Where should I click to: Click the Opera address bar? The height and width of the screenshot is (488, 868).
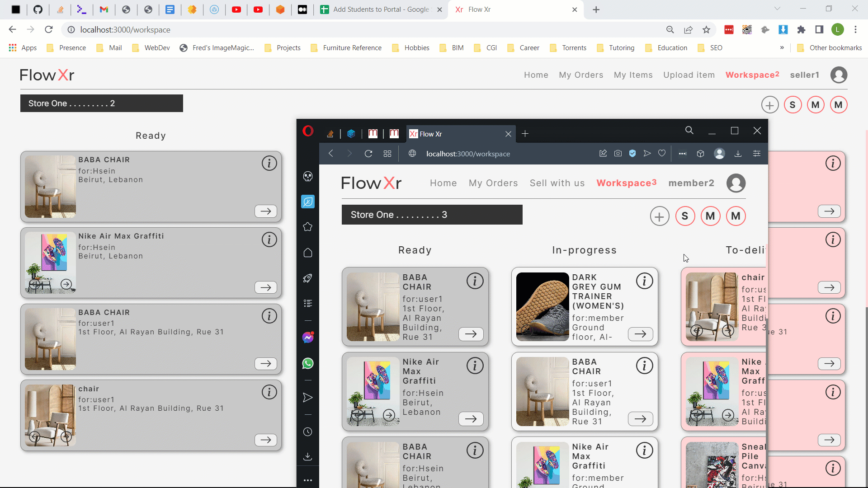coord(468,154)
